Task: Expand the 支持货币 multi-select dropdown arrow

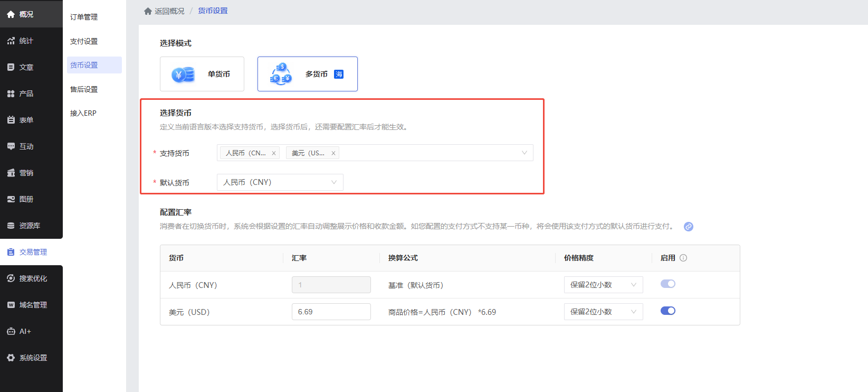Action: [x=524, y=153]
